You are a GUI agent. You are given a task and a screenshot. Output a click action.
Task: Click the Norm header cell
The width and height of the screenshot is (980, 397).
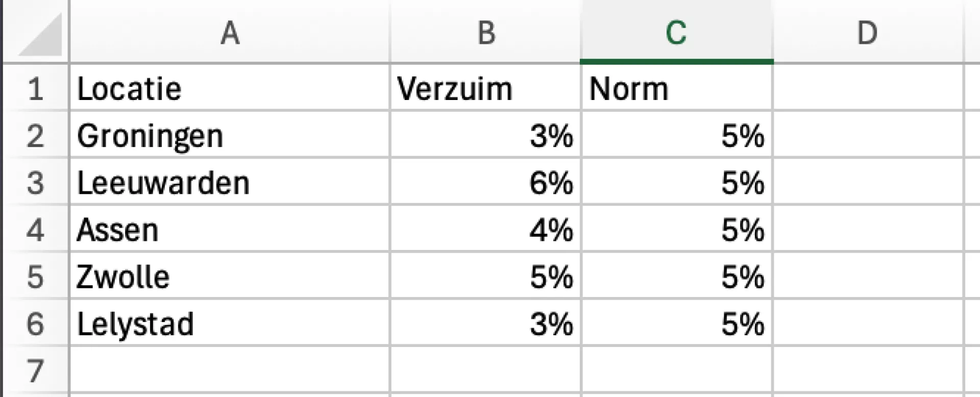(x=676, y=89)
